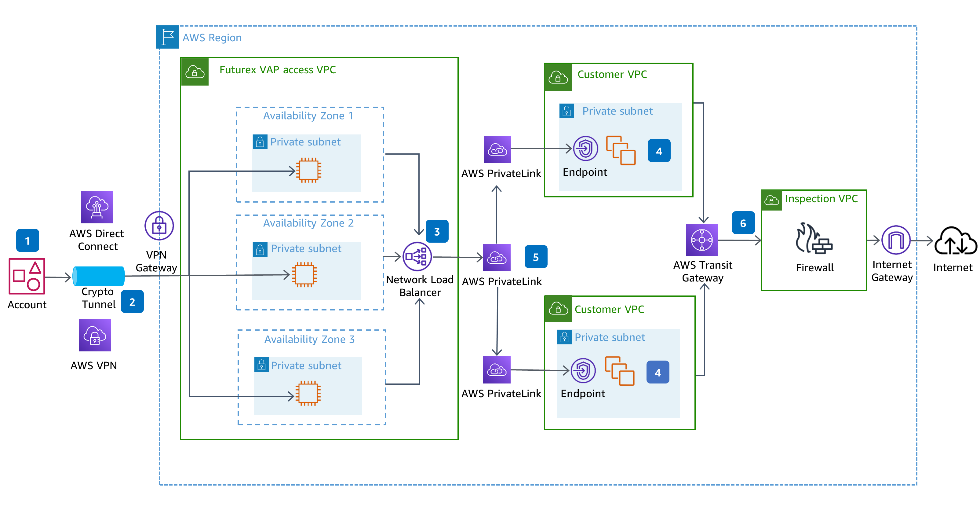This screenshot has width=980, height=510.
Task: Click the Futurex VAP access VPC cloud icon
Action: (195, 72)
